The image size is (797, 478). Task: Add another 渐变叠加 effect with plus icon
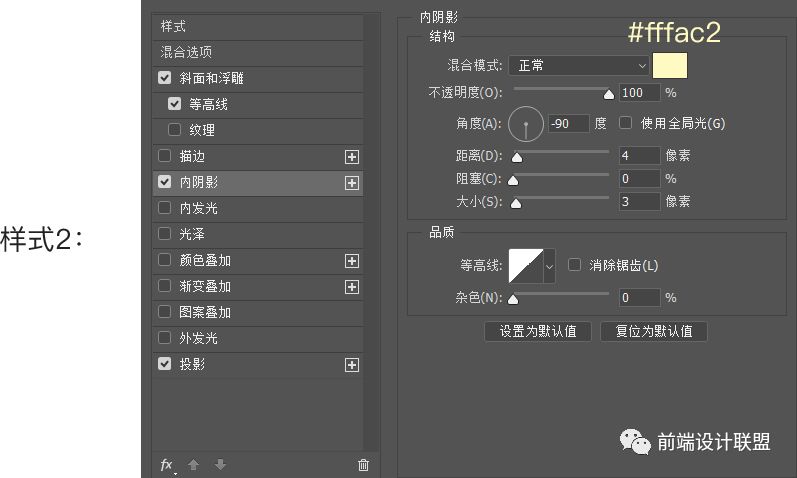(352, 287)
